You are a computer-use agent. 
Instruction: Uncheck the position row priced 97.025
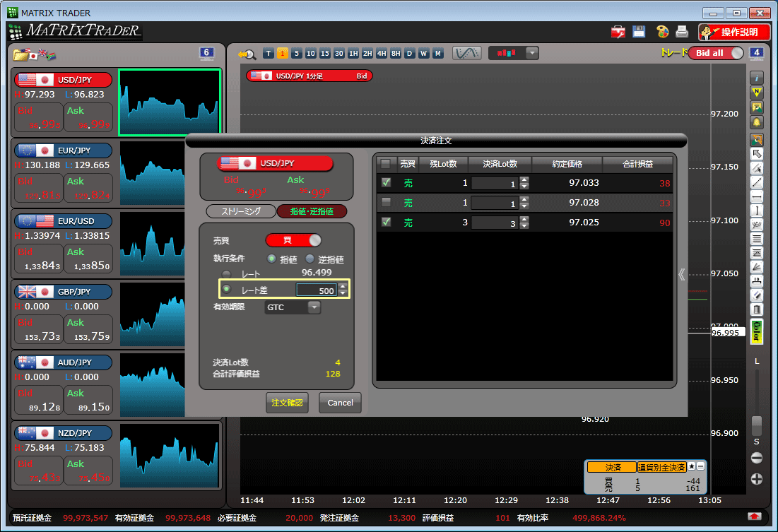coord(386,222)
